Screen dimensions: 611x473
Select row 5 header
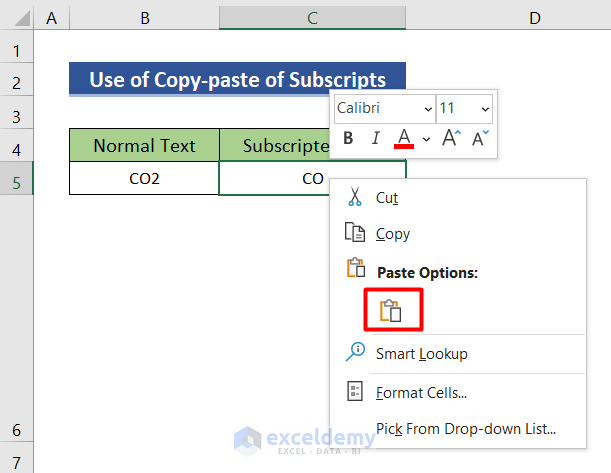tap(16, 180)
